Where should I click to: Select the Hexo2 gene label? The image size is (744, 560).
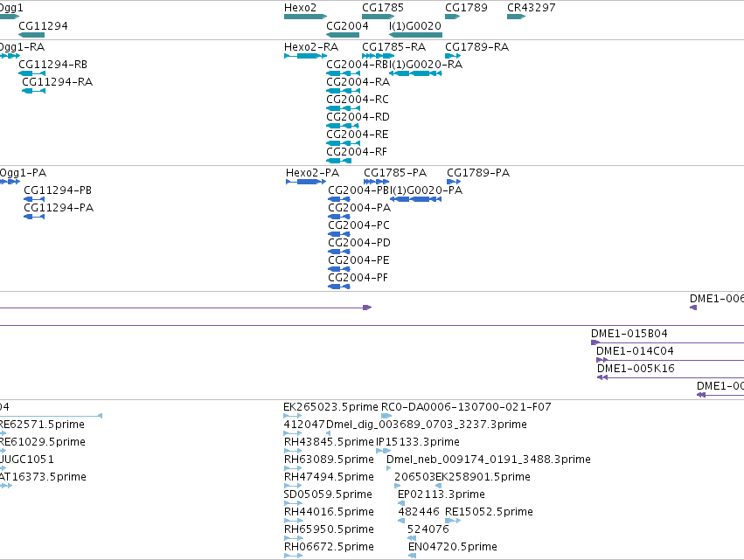[300, 8]
